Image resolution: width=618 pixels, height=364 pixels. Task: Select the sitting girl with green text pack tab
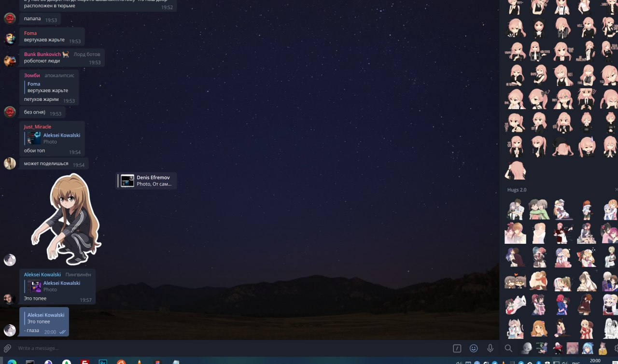543,348
